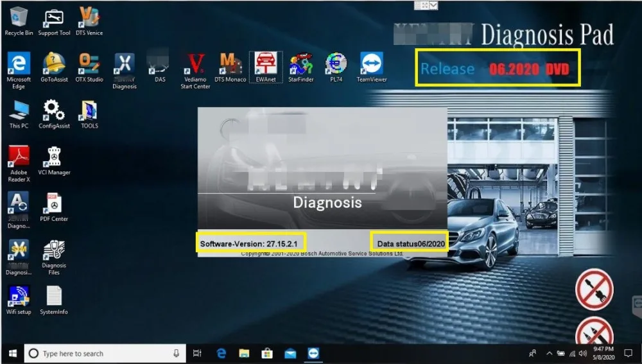Click the dropdown arrow at the top toolbar
This screenshot has height=364, width=642.
(x=434, y=5)
